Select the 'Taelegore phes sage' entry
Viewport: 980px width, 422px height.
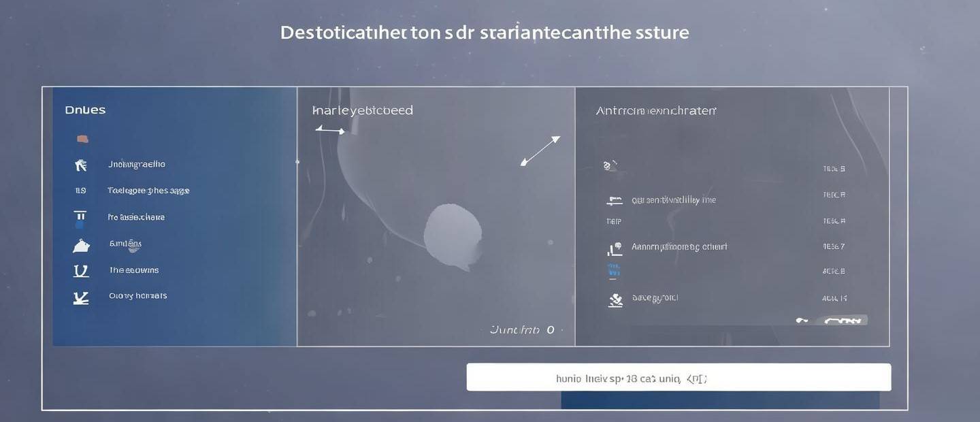click(148, 191)
